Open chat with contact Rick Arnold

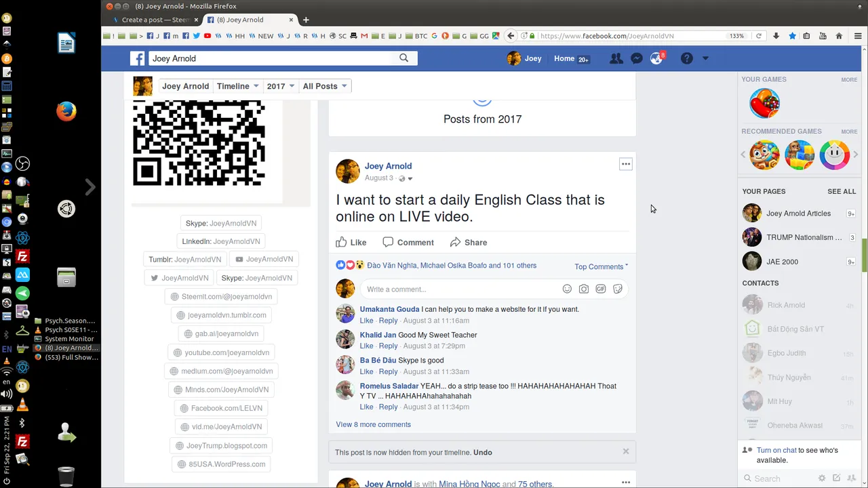pos(798,305)
